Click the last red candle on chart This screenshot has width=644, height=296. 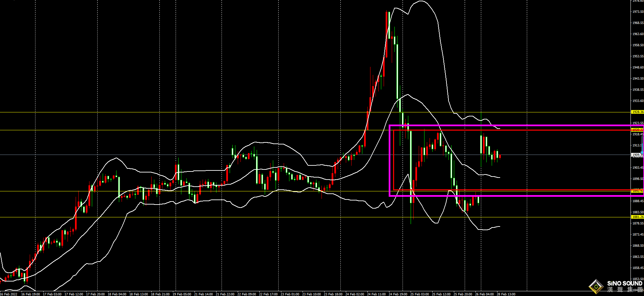(500, 156)
